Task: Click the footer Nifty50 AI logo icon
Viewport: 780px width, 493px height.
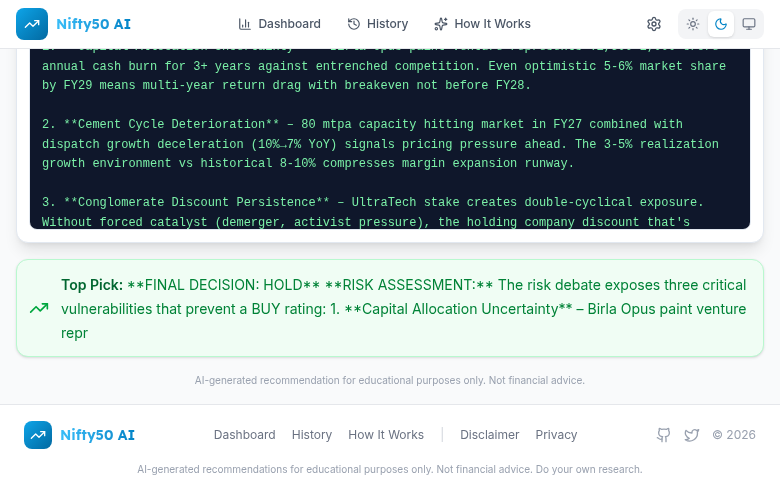Action: [38, 435]
